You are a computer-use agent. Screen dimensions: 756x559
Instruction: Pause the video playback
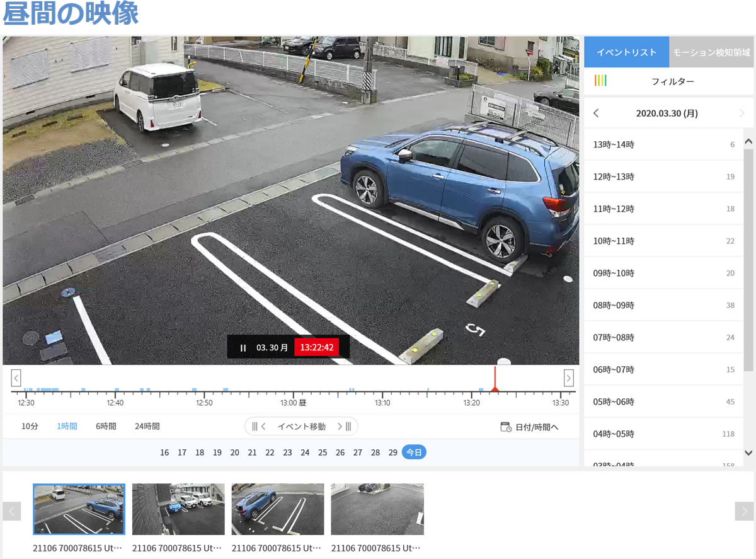click(x=243, y=348)
